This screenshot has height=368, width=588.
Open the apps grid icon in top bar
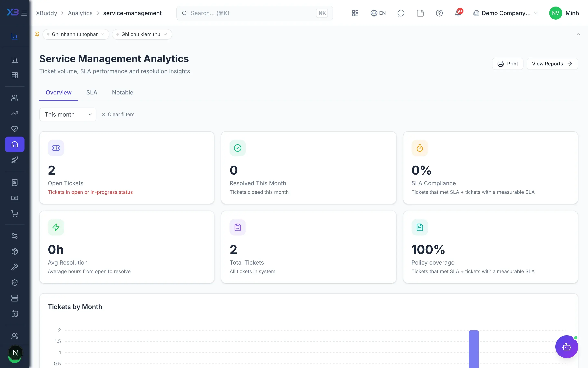click(x=355, y=13)
